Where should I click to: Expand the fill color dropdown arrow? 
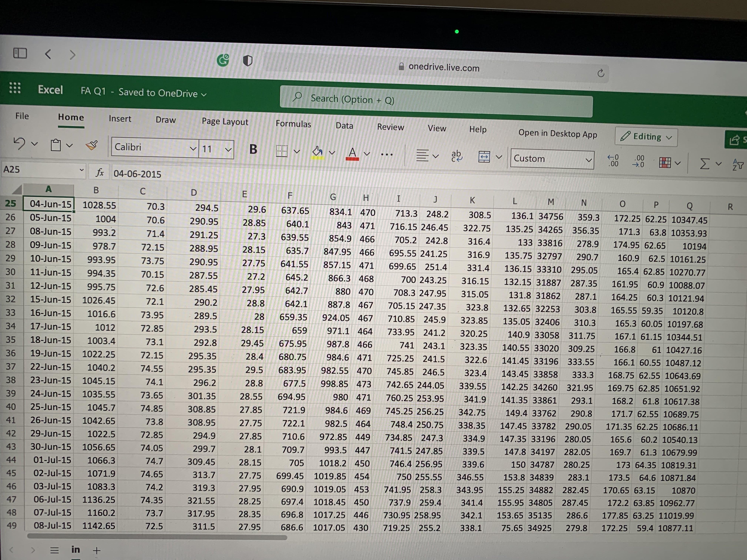tap(332, 153)
